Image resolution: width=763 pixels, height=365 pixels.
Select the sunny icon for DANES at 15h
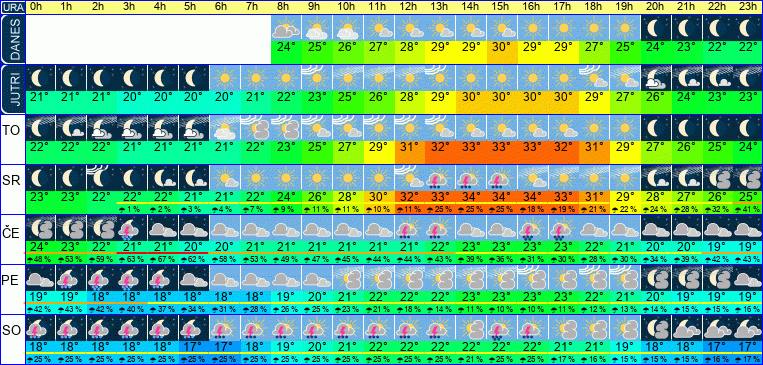click(502, 28)
